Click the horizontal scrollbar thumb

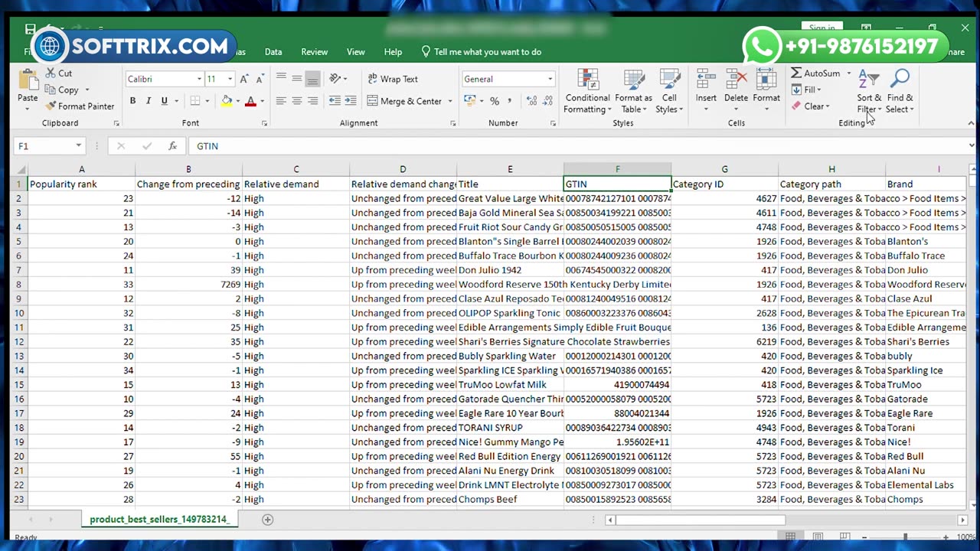(x=700, y=520)
